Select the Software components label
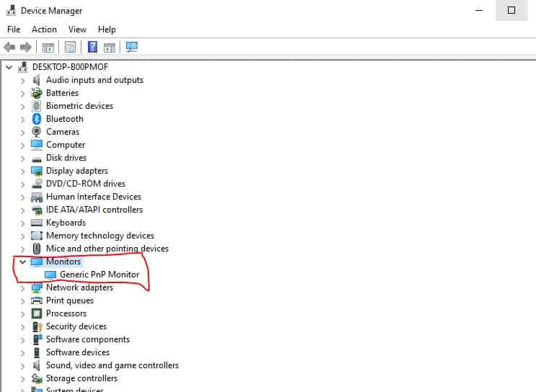 pyautogui.click(x=88, y=339)
